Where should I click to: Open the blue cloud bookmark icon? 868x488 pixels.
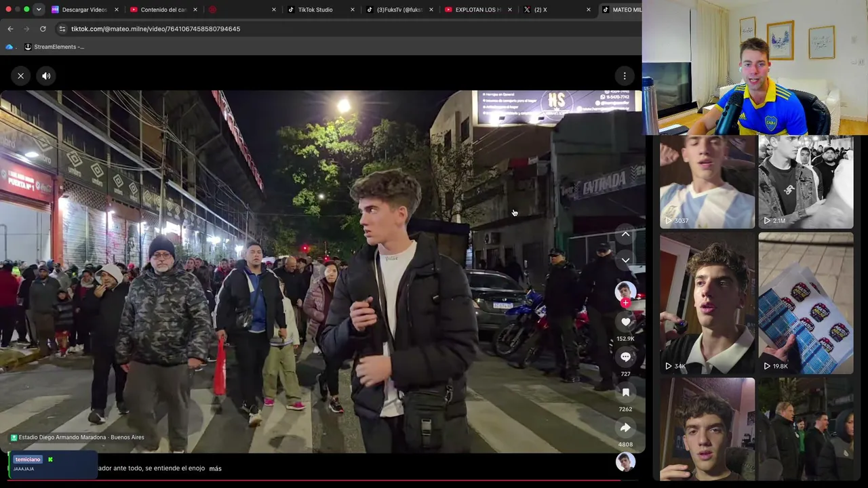coord(9,47)
